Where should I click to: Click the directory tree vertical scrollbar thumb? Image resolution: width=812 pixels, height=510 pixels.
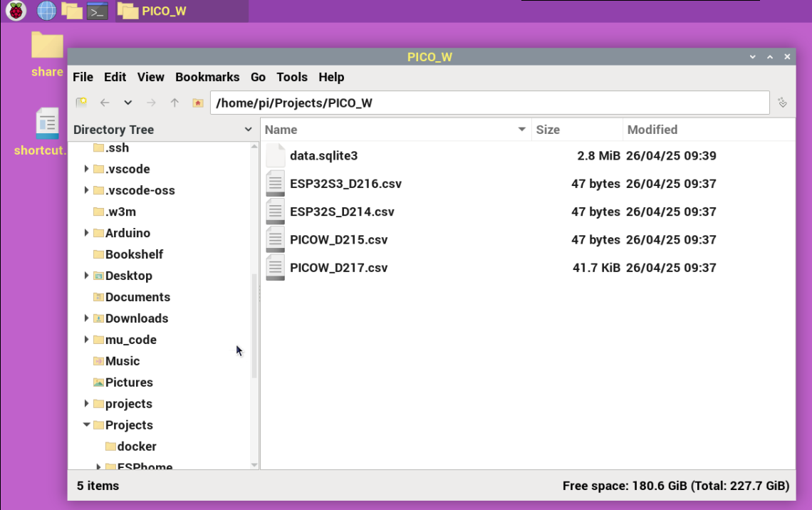[254, 326]
